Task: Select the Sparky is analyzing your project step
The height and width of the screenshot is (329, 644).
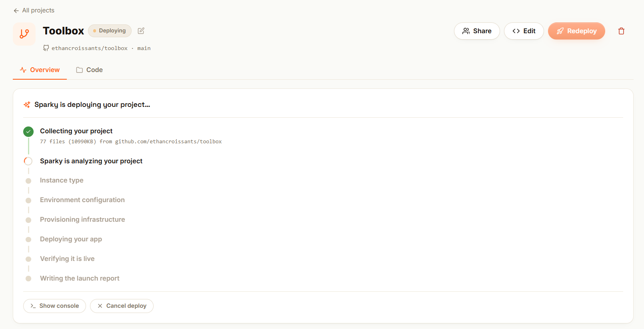Action: pos(91,161)
